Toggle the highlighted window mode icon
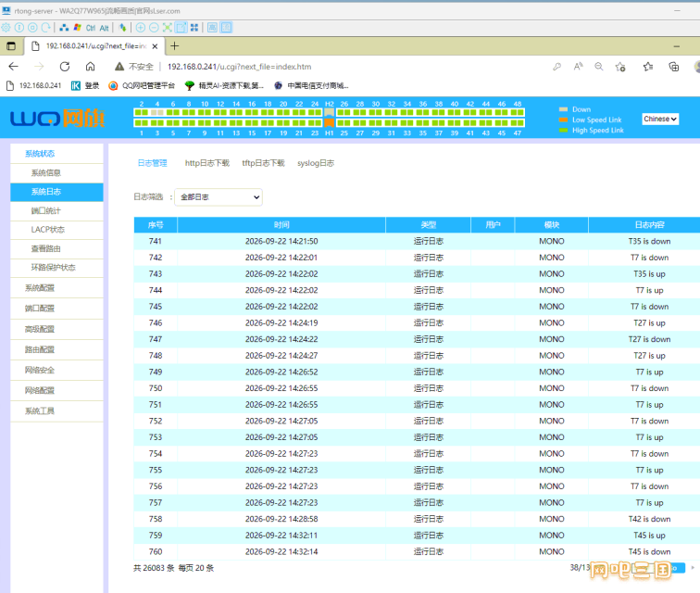The width and height of the screenshot is (700, 593). point(181,28)
